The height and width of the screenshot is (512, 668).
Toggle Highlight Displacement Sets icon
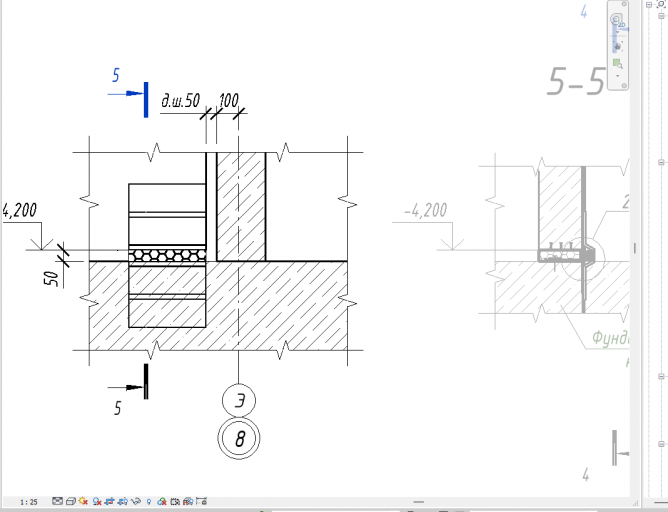coord(188,502)
